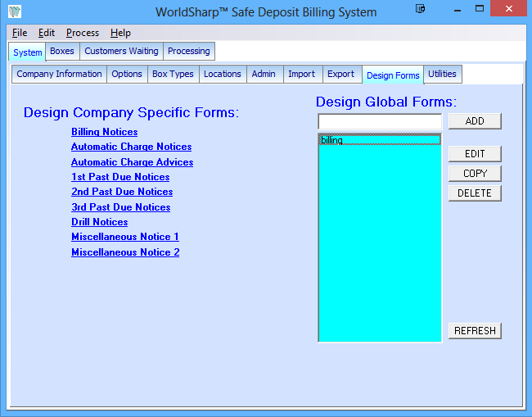Open the Process menu

point(82,33)
